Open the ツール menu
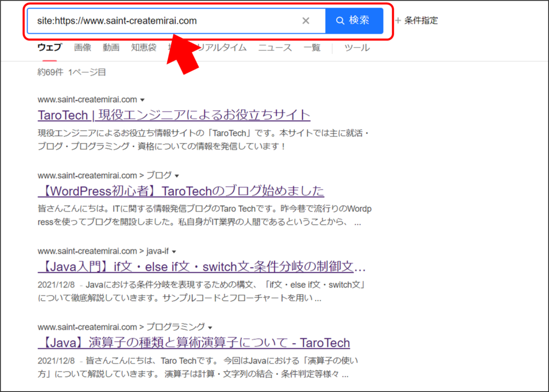 (x=357, y=47)
